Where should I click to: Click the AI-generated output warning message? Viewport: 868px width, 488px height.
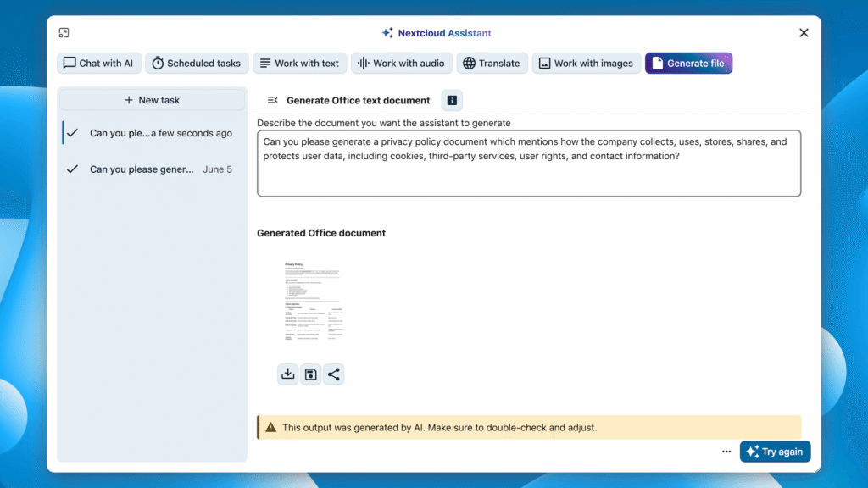(x=529, y=427)
